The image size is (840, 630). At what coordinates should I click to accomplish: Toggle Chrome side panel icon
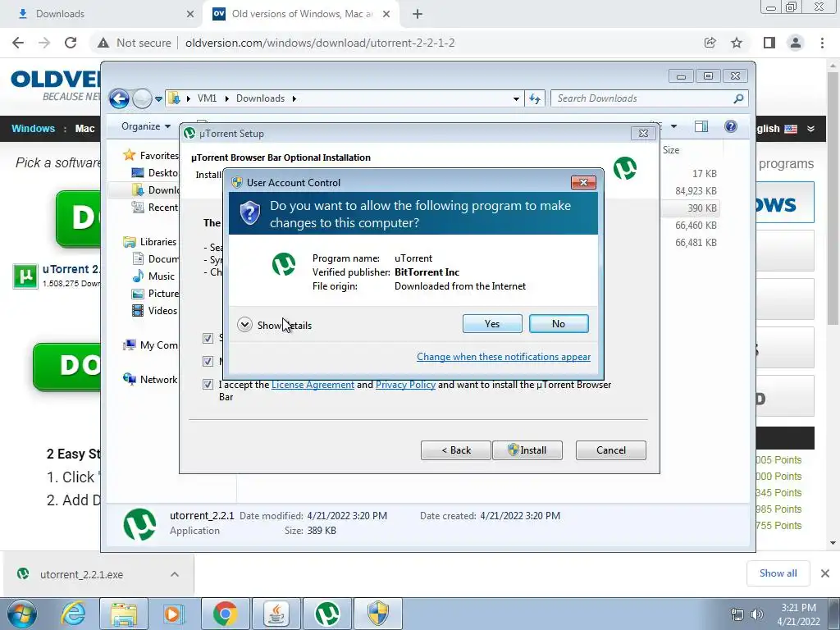(769, 43)
